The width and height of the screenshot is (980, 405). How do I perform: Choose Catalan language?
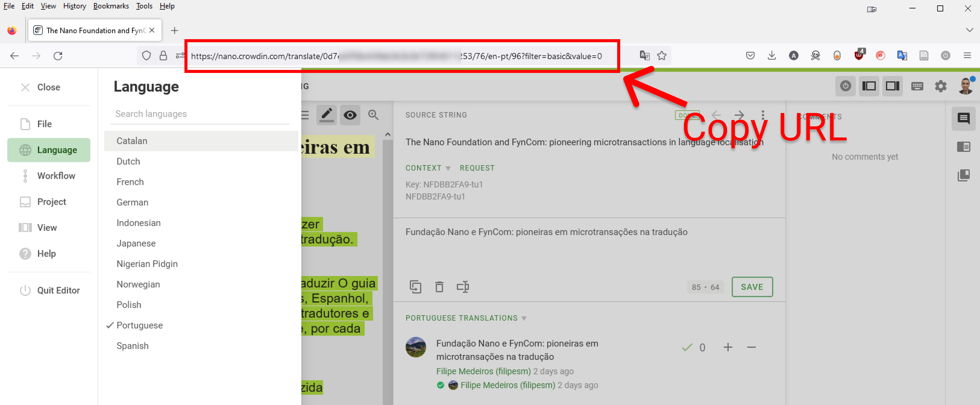[x=201, y=141]
